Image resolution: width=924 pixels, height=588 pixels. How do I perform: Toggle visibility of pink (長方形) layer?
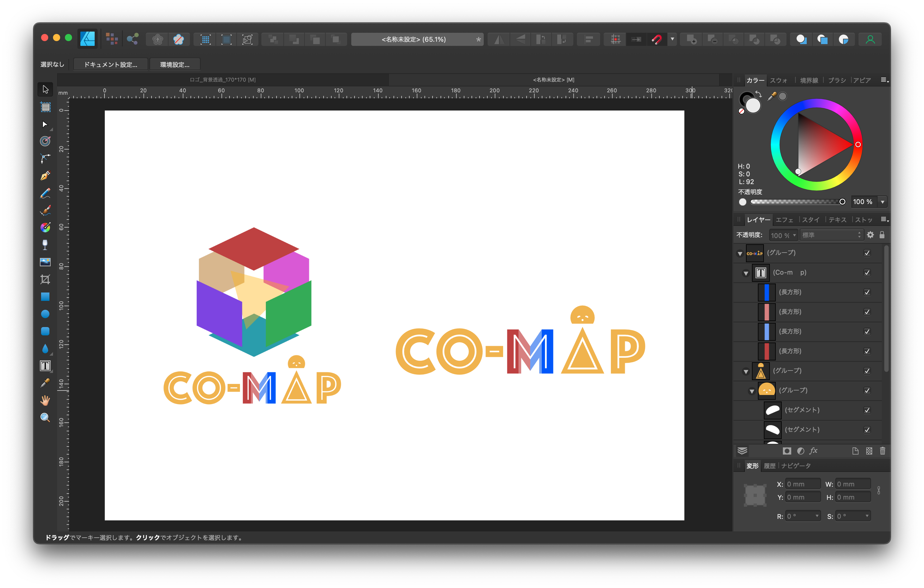pos(867,312)
